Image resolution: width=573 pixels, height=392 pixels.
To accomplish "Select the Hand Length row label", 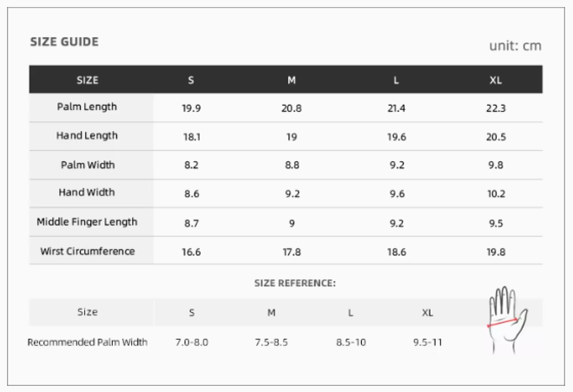I will [87, 136].
